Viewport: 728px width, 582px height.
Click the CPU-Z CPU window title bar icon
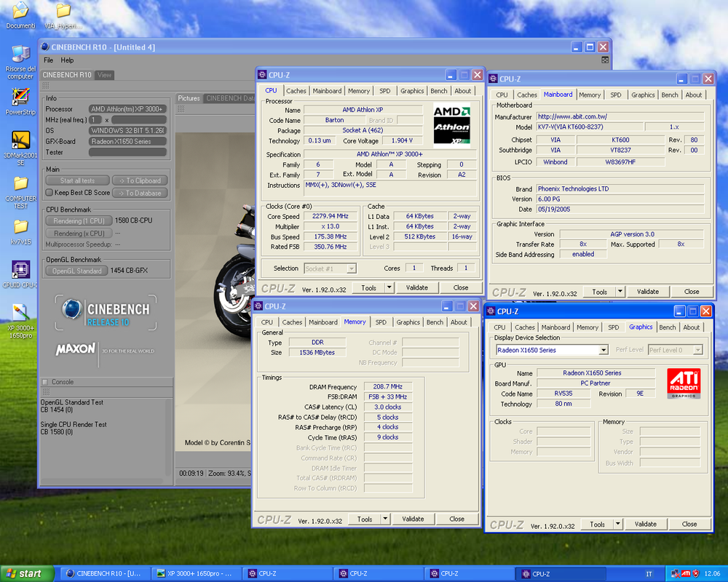coord(262,75)
